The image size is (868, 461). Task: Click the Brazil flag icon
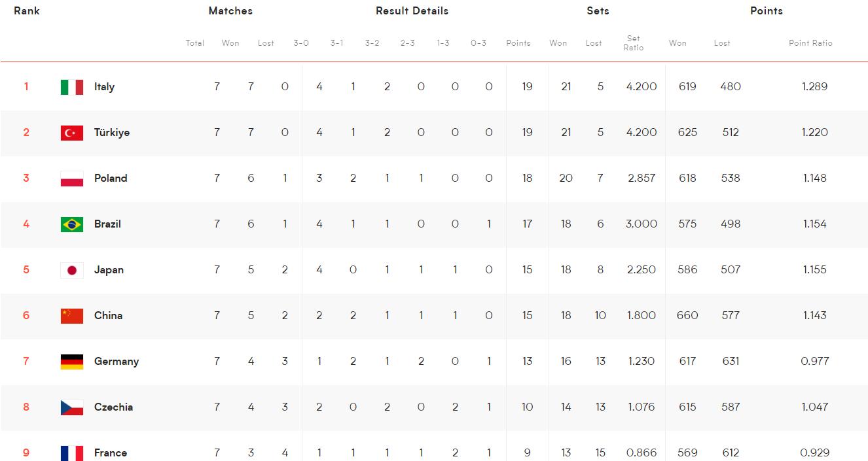click(x=72, y=224)
